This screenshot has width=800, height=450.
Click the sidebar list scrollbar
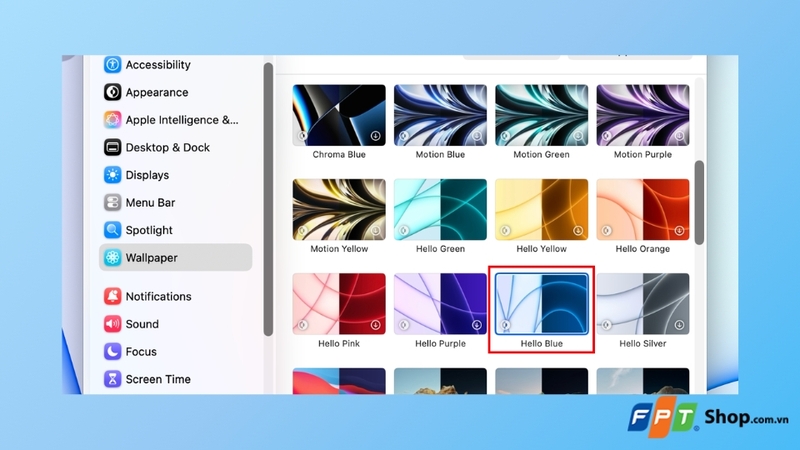pyautogui.click(x=268, y=199)
